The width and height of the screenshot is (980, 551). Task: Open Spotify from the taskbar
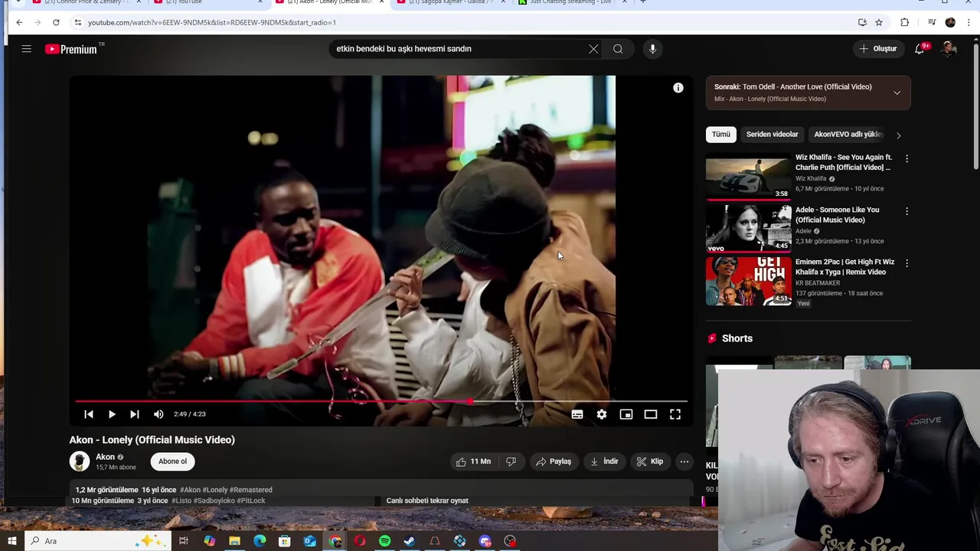click(384, 541)
